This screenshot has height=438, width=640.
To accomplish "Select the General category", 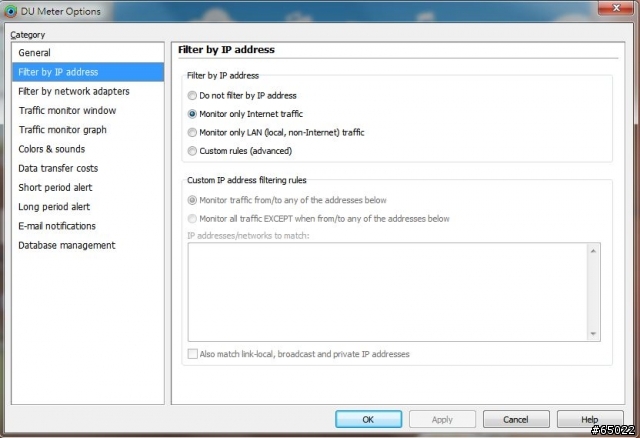I will pos(88,53).
